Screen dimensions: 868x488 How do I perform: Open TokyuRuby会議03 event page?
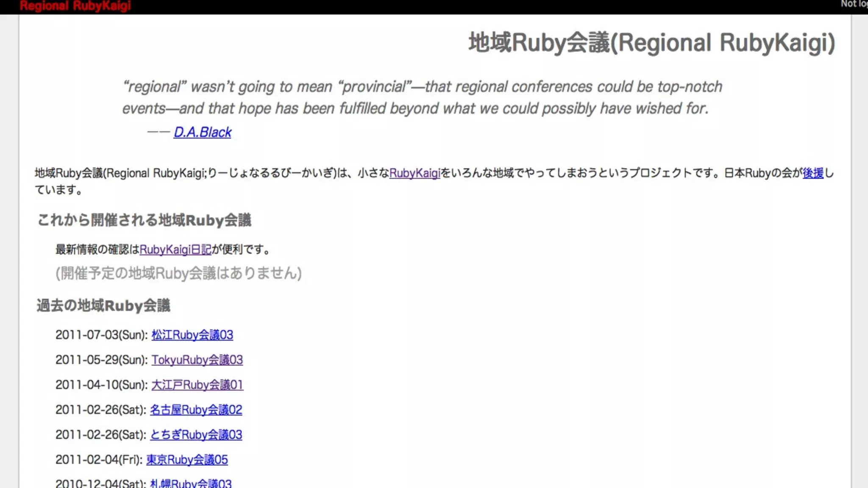point(197,360)
